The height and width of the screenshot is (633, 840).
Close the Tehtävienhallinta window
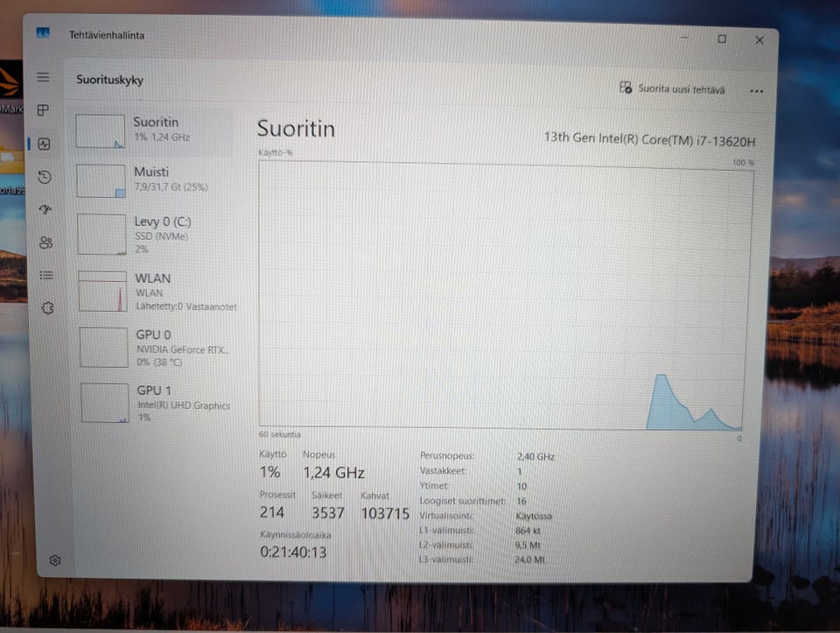(x=759, y=40)
